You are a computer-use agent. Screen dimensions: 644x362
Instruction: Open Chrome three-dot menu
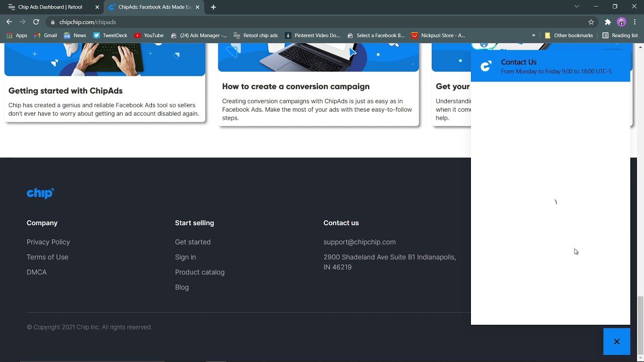[635, 22]
